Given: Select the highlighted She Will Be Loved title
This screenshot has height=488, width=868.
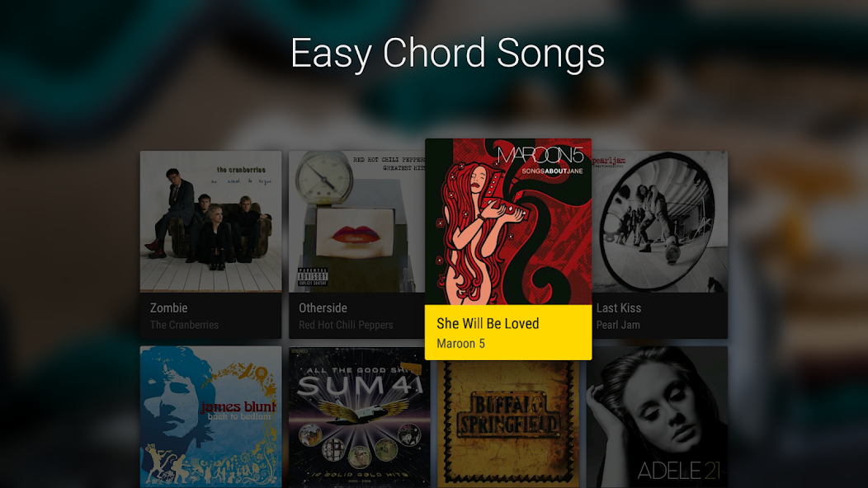Looking at the screenshot, I should 488,323.
